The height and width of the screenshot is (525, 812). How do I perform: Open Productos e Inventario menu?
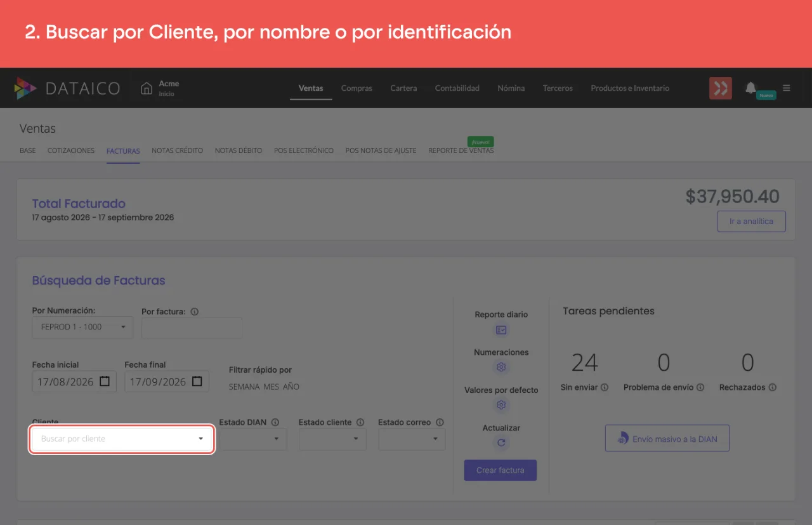tap(630, 88)
